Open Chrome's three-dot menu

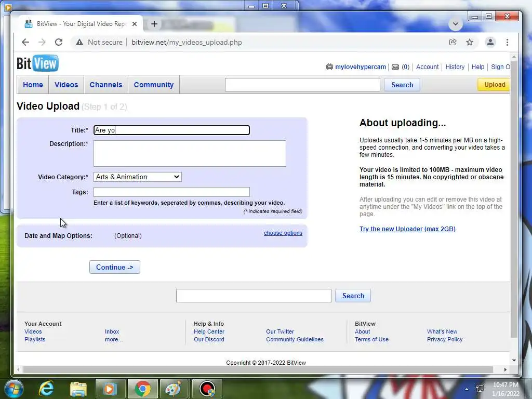click(x=507, y=42)
